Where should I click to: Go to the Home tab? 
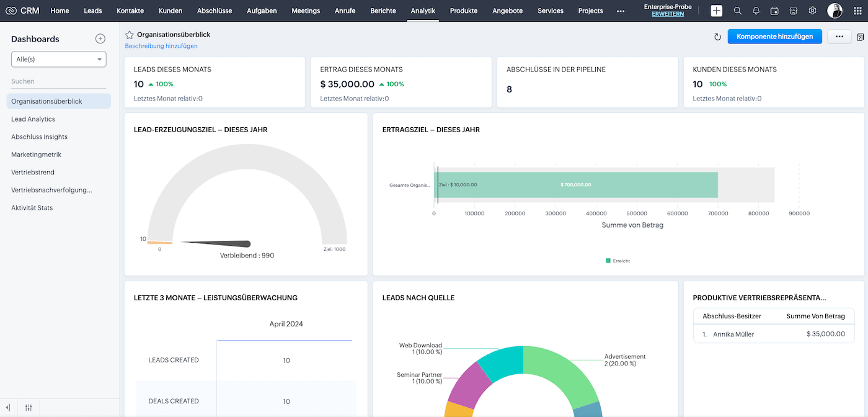click(60, 11)
